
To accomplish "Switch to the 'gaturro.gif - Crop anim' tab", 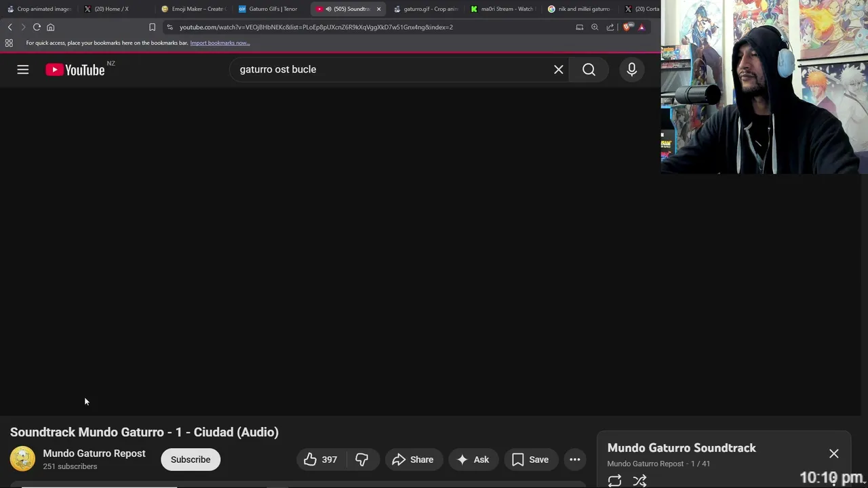I will coord(427,9).
